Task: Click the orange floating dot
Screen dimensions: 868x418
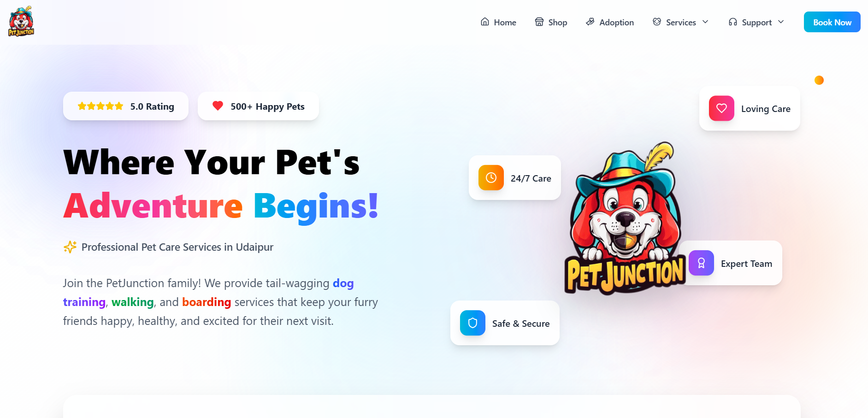Action: (819, 80)
